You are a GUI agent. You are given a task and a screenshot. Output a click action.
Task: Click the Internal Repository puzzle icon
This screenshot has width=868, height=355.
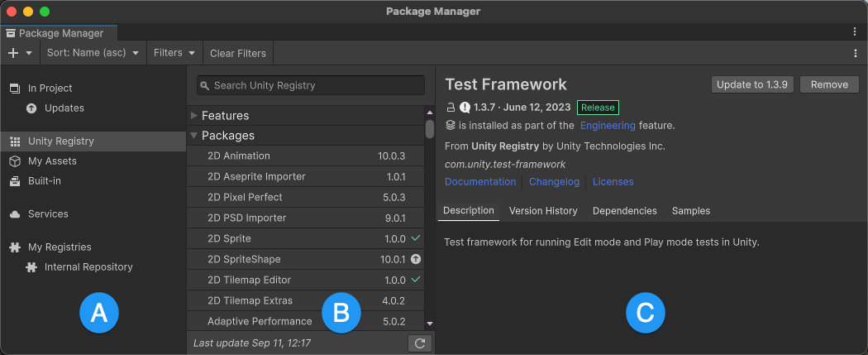(x=31, y=267)
